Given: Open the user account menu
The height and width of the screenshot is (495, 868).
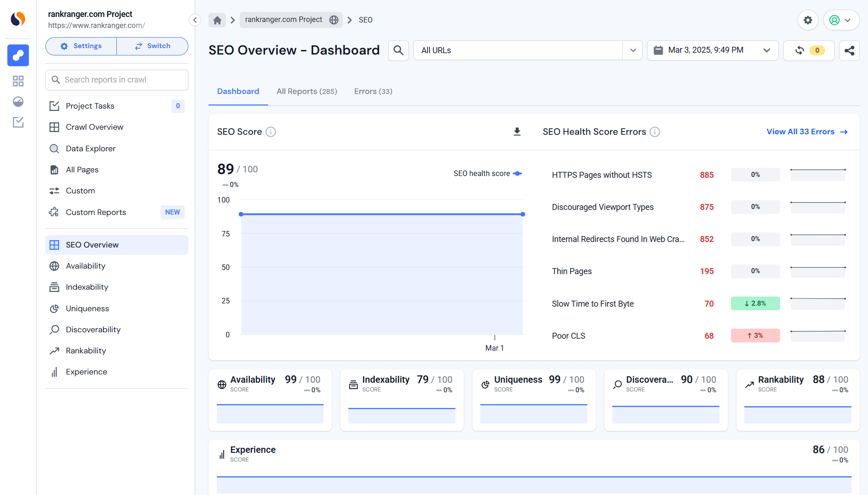Looking at the screenshot, I should pos(841,20).
